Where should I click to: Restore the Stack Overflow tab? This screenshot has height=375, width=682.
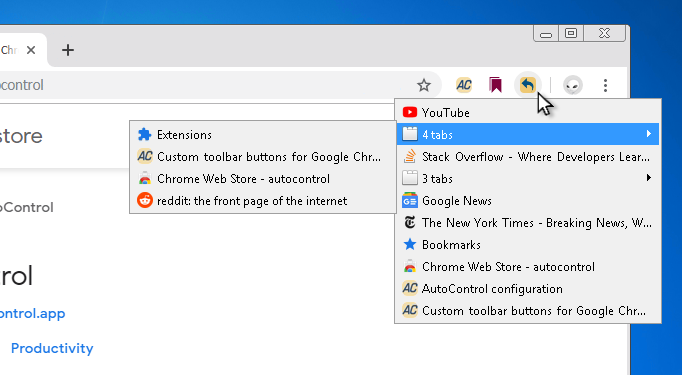coord(528,156)
